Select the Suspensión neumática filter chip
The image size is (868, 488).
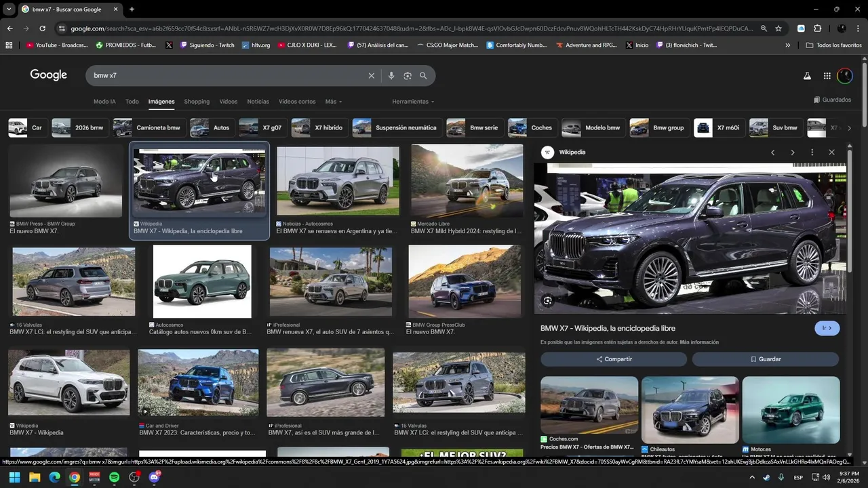(397, 127)
